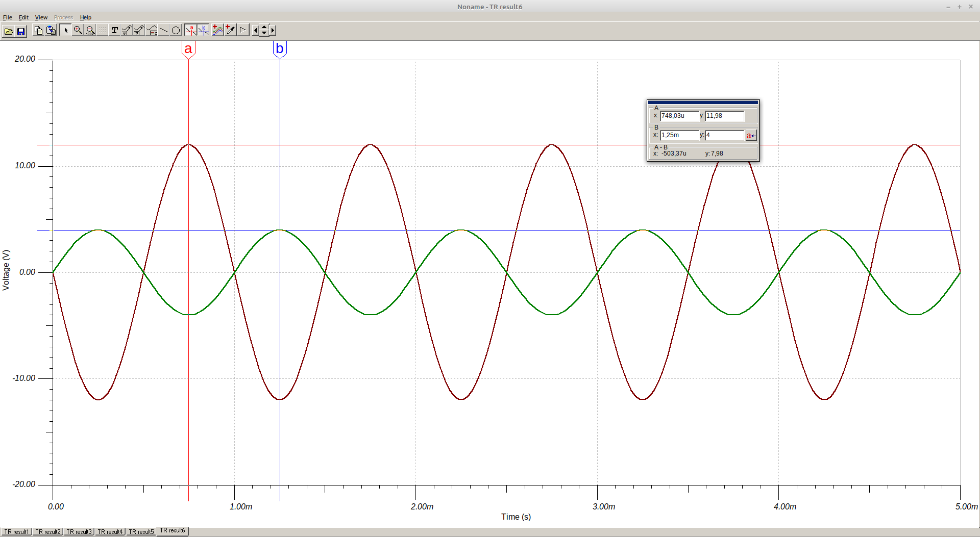The width and height of the screenshot is (980, 537).
Task: Select the red-plus eyedropper tool
Action: 230,31
